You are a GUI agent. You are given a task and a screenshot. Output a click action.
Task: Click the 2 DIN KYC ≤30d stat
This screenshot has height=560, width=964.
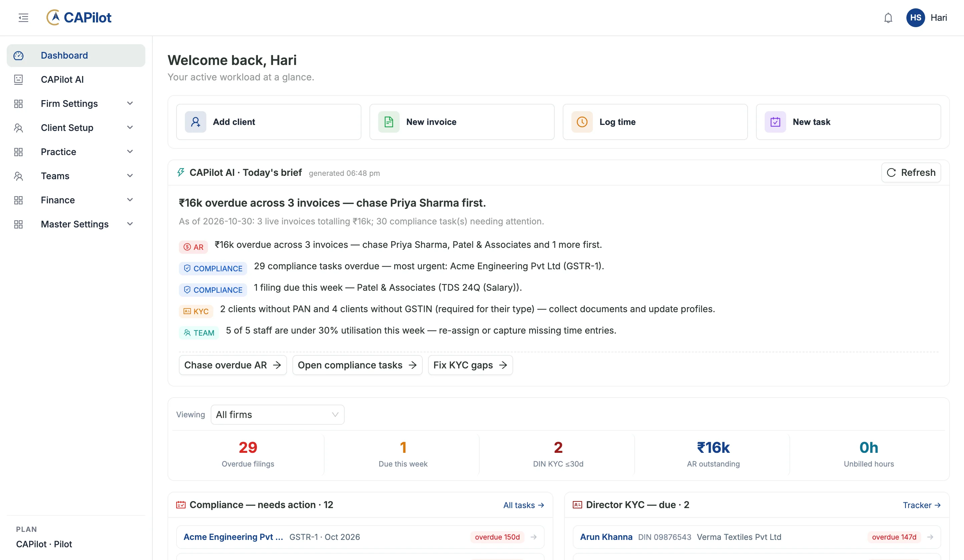[558, 454]
